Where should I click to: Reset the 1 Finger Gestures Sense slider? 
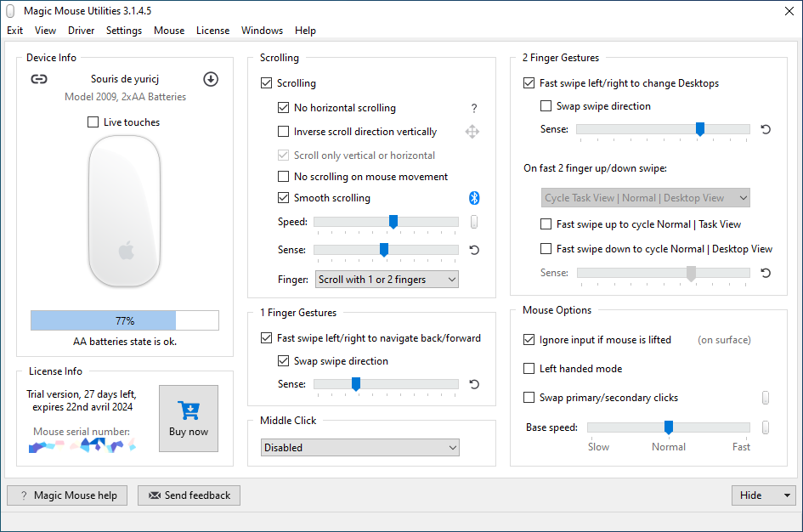click(x=474, y=384)
